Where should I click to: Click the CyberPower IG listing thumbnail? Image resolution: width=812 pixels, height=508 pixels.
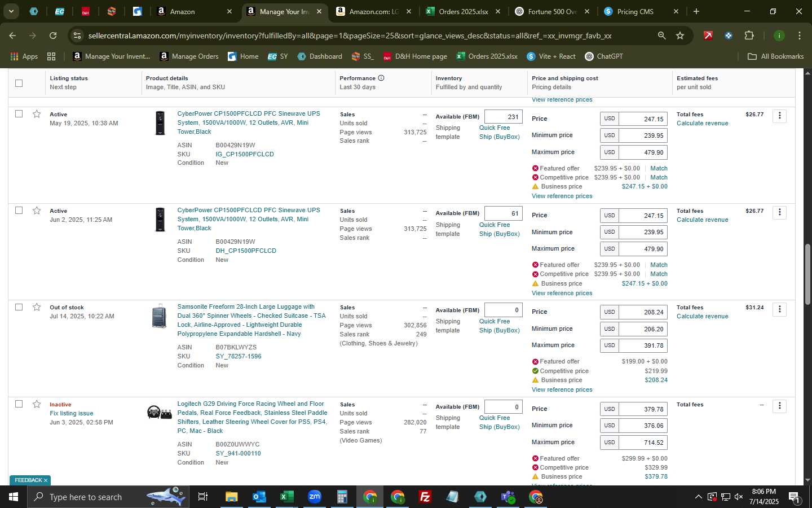tap(160, 123)
